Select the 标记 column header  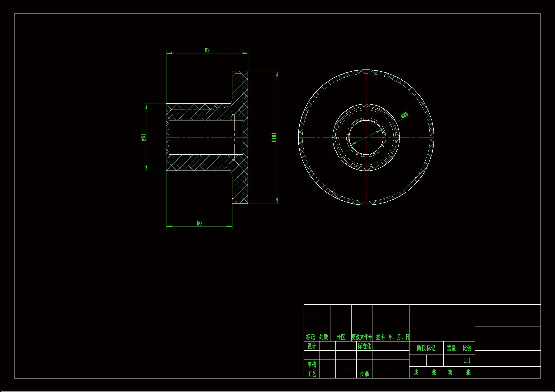310,337
